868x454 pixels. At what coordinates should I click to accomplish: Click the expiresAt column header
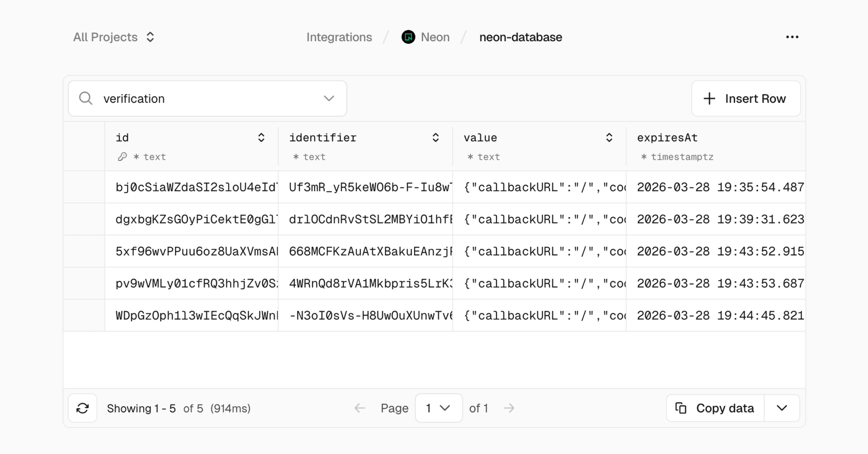pos(667,138)
